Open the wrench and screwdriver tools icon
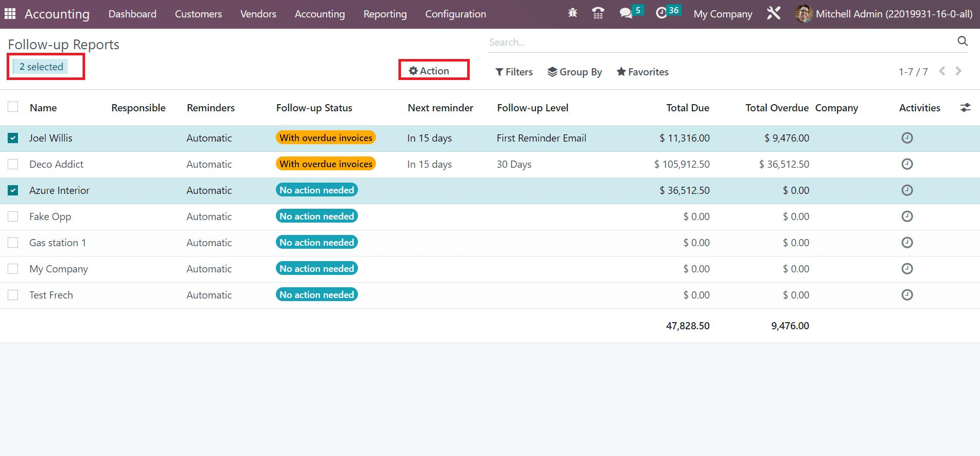Image resolution: width=980 pixels, height=456 pixels. (773, 13)
